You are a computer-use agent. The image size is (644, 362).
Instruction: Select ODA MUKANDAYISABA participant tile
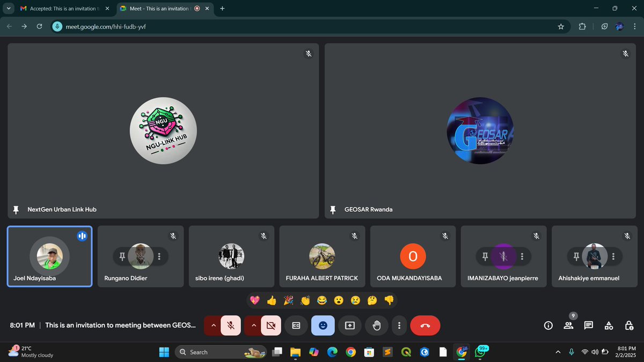(x=413, y=256)
